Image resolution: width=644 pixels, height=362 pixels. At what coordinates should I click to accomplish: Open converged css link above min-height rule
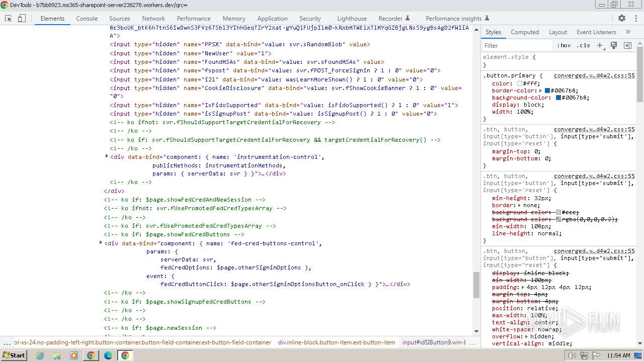coord(594,176)
